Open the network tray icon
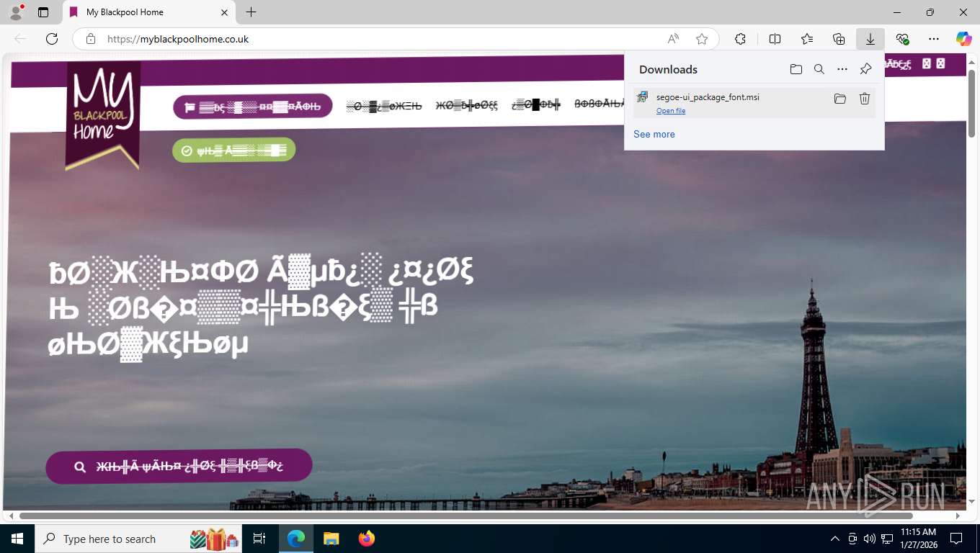980x553 pixels. click(x=886, y=539)
